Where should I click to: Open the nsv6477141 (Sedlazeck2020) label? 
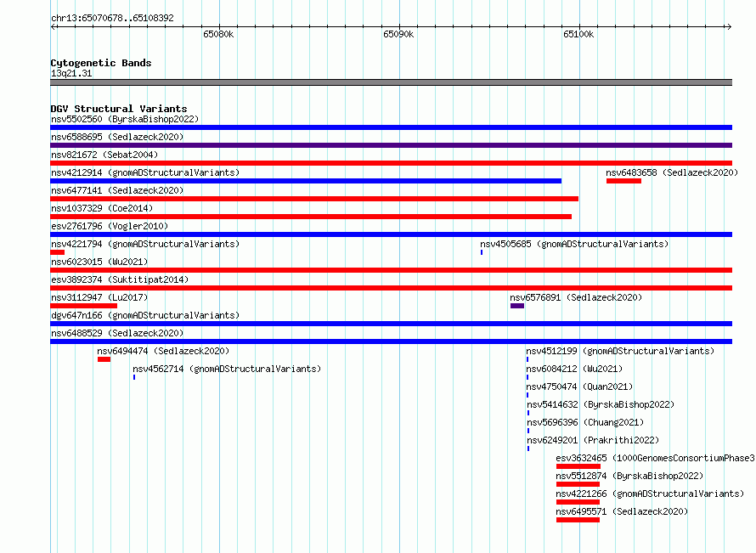(117, 190)
